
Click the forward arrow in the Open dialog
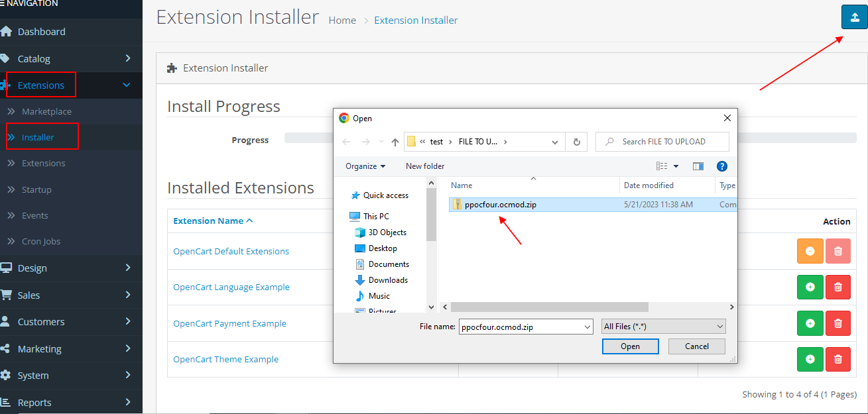click(365, 142)
